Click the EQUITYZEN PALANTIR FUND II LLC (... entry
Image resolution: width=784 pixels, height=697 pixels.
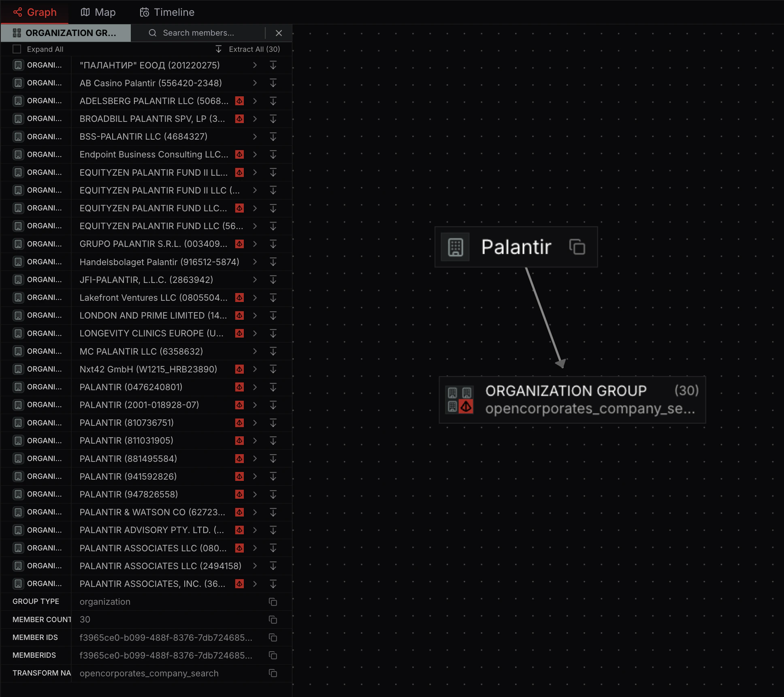160,190
